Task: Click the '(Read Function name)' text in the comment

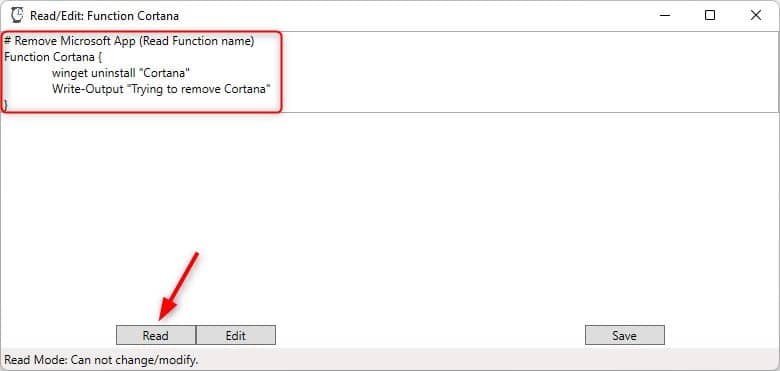Action: tap(196, 42)
